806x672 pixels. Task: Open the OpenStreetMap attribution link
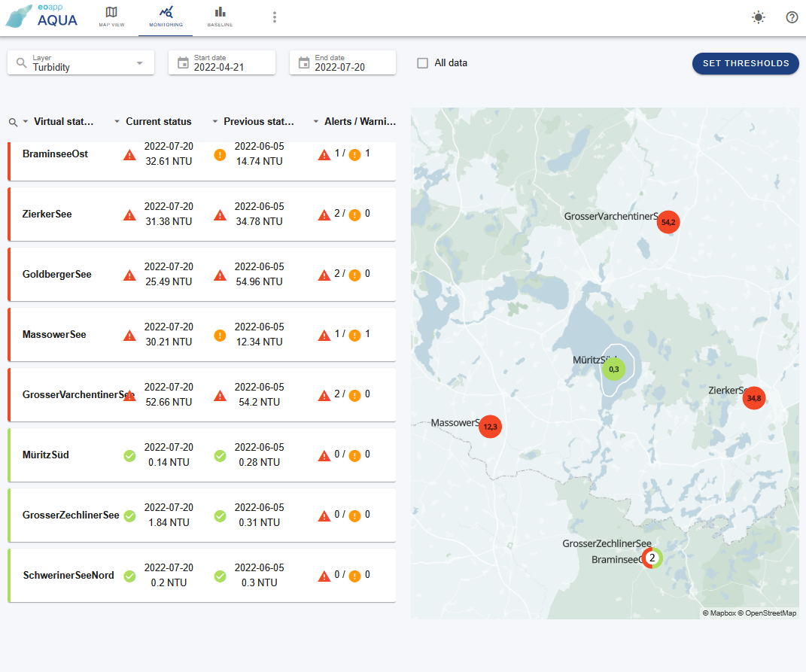[x=767, y=613]
